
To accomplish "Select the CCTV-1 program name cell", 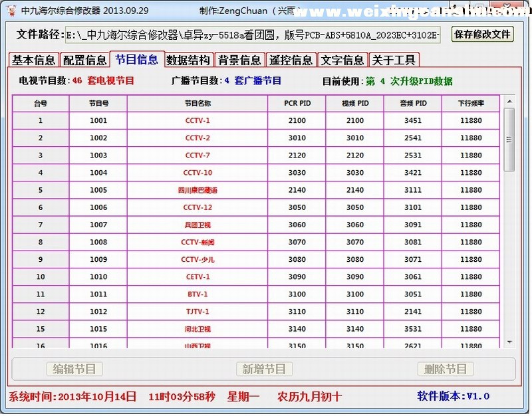I will coord(198,121).
